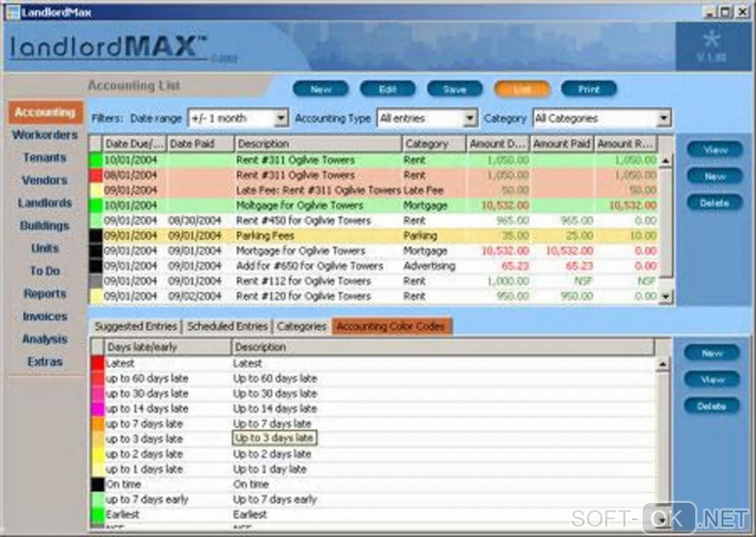Click Delete button beside color codes list
This screenshot has width=756, height=537.
pyautogui.click(x=712, y=406)
